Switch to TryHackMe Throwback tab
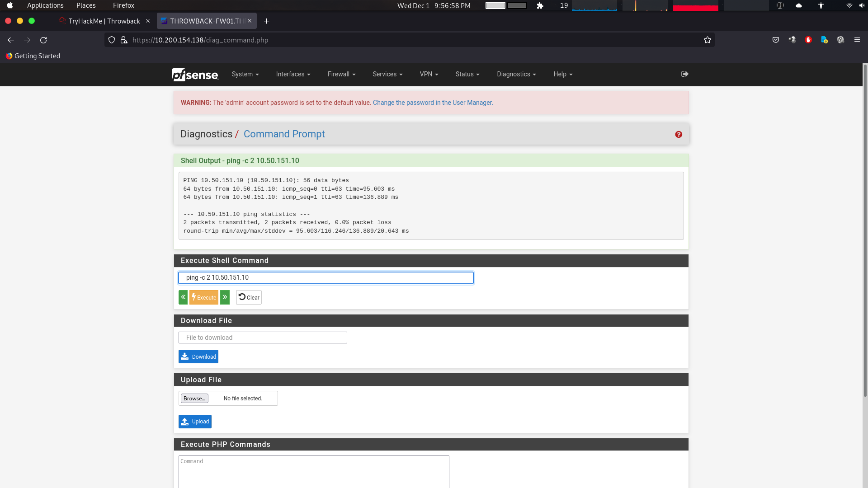 pyautogui.click(x=104, y=21)
